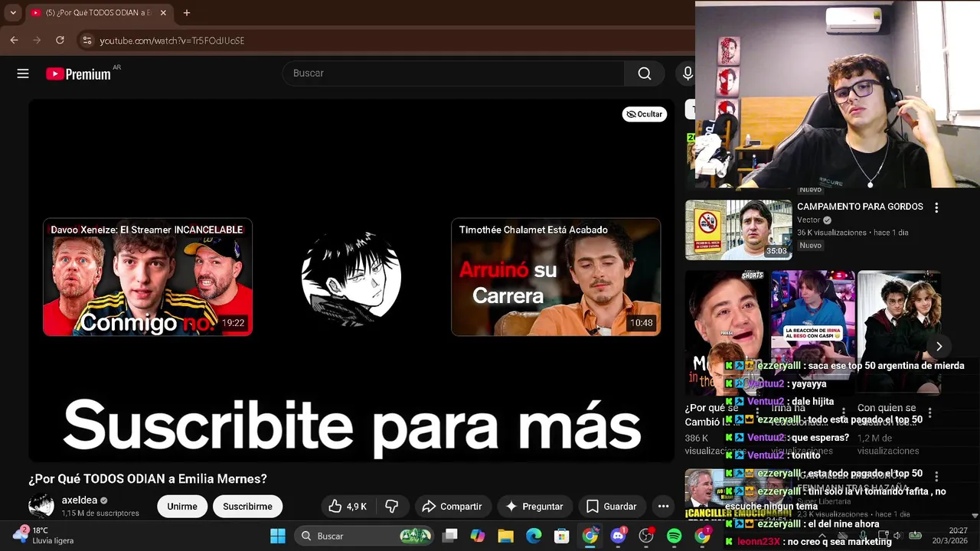Screen dimensions: 980x551
Task: Switch to Discord in taskbar
Action: [x=619, y=536]
